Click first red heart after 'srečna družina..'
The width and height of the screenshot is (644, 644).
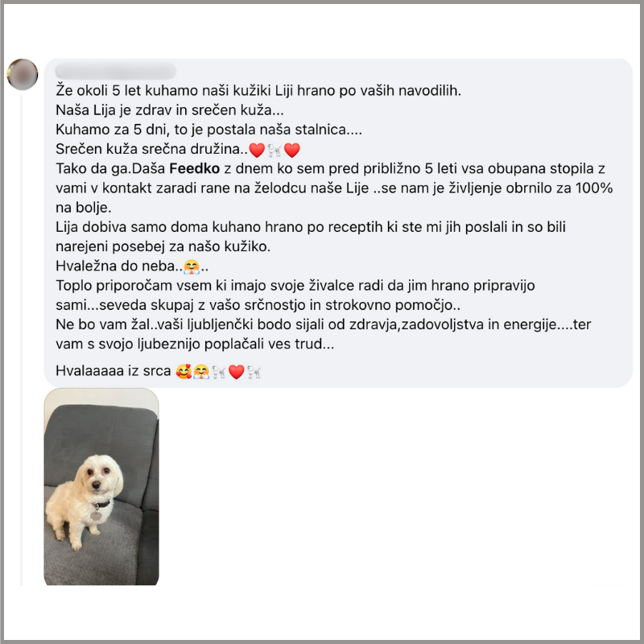coord(257,150)
